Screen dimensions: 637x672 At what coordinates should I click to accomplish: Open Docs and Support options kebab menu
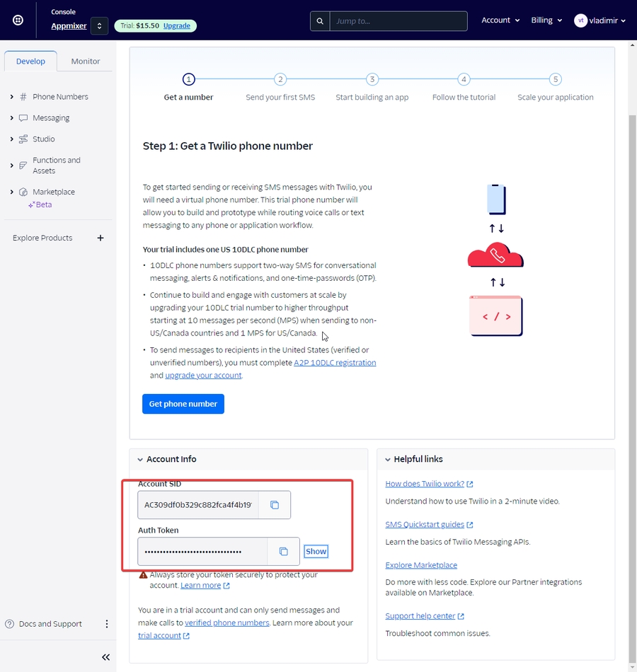(x=107, y=624)
